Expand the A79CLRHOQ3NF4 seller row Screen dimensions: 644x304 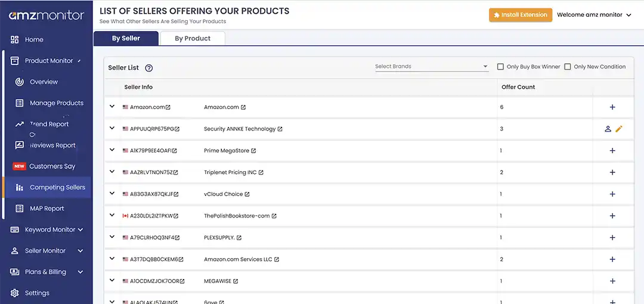point(112,237)
